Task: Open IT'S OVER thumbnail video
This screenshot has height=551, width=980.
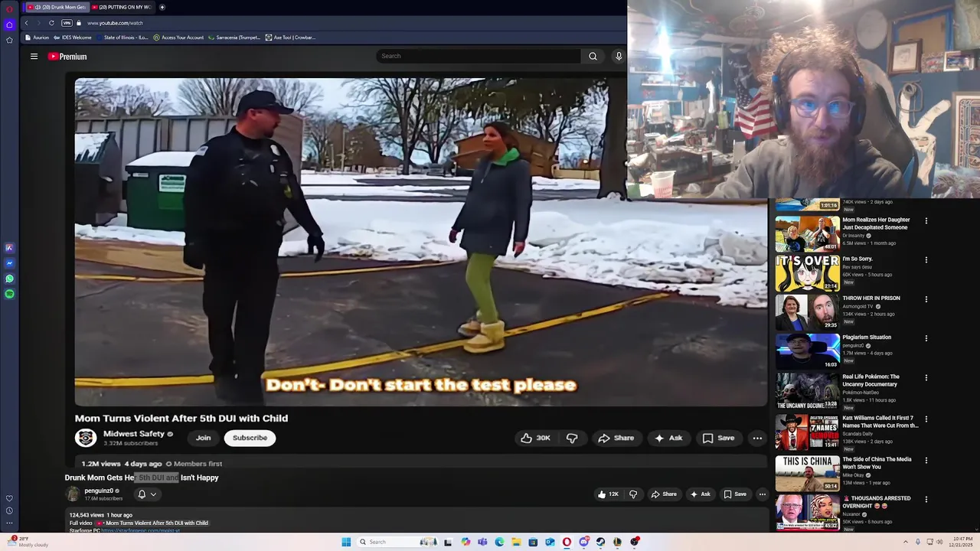Action: (x=807, y=272)
